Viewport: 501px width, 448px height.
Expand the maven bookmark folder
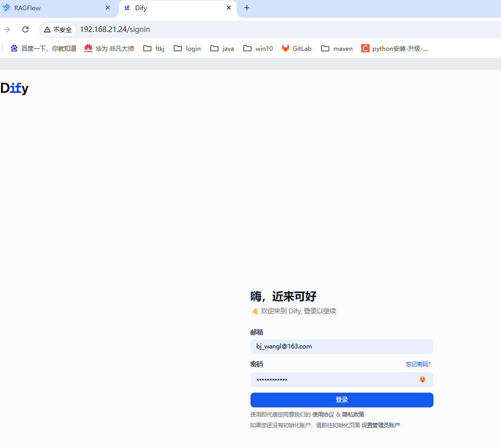(337, 48)
